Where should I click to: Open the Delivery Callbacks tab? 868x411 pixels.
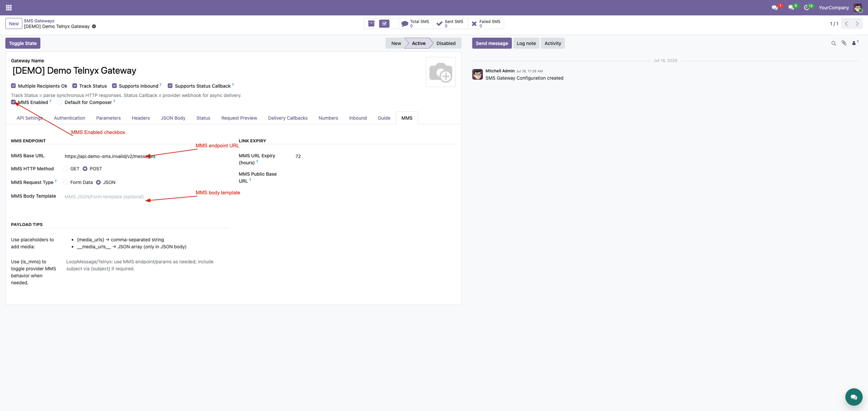click(288, 118)
